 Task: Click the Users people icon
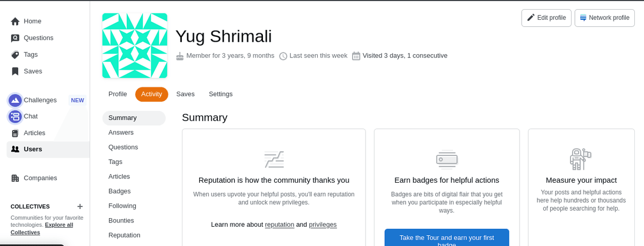point(15,149)
